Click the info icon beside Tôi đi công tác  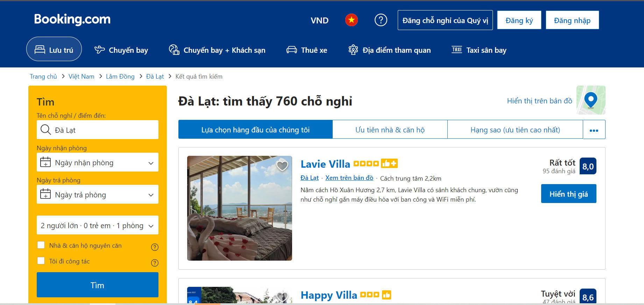[155, 263]
